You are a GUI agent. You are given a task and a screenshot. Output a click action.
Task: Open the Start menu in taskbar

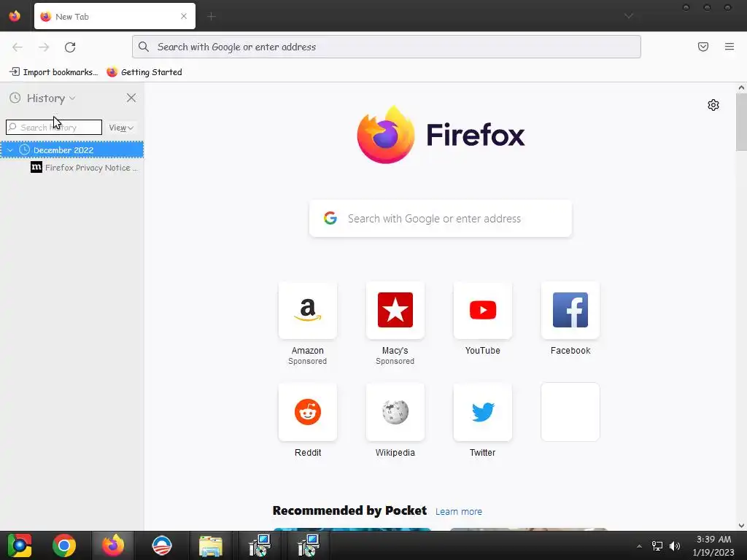tap(20, 545)
